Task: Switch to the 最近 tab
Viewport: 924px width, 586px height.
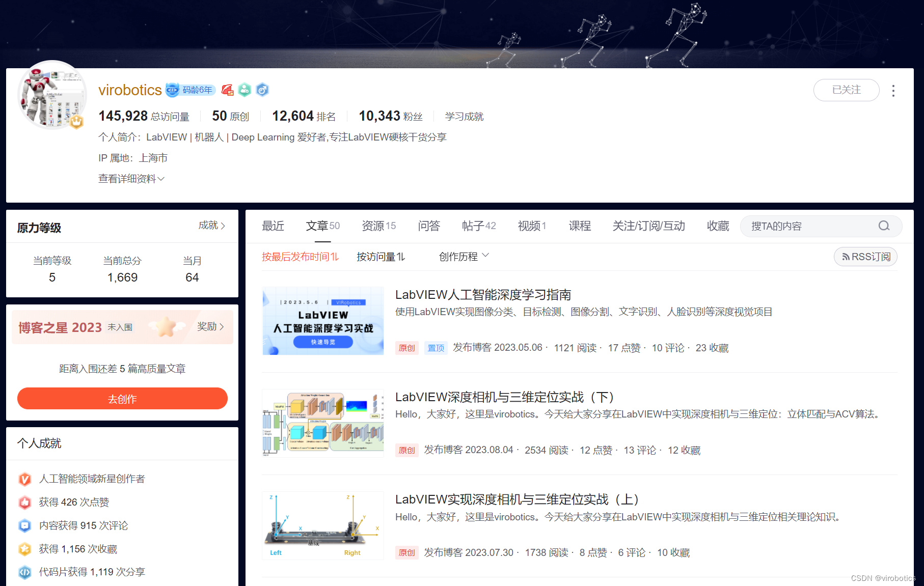Action: pyautogui.click(x=273, y=226)
